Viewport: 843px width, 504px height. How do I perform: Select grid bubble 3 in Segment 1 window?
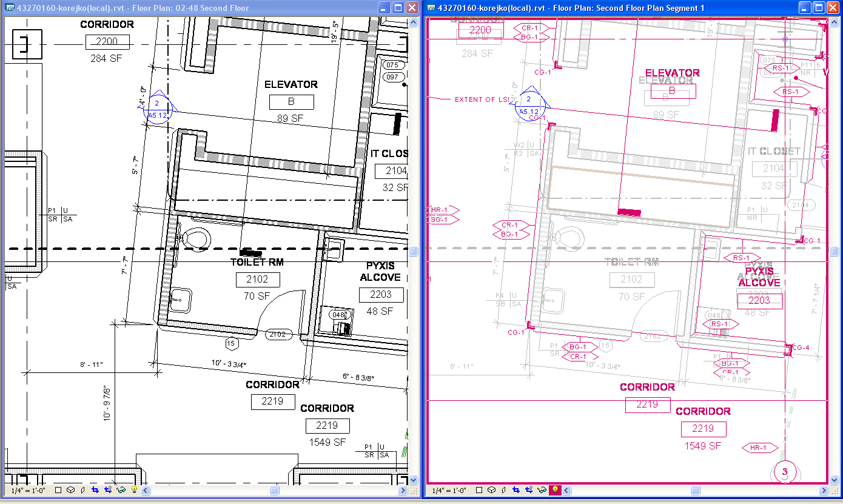pos(784,472)
